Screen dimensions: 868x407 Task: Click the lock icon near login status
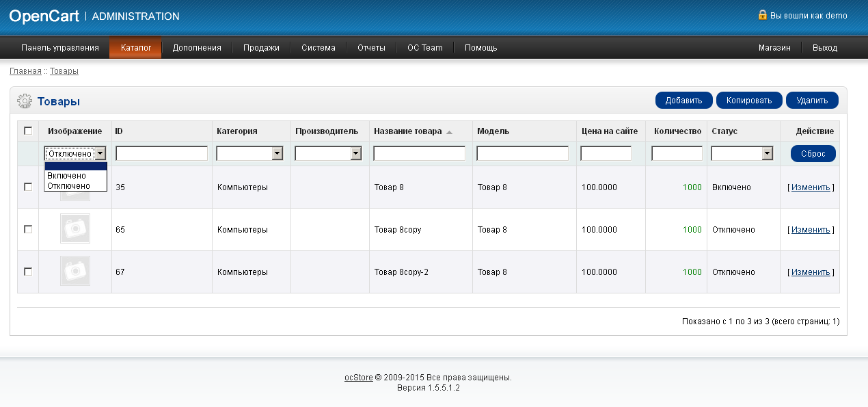coord(762,15)
